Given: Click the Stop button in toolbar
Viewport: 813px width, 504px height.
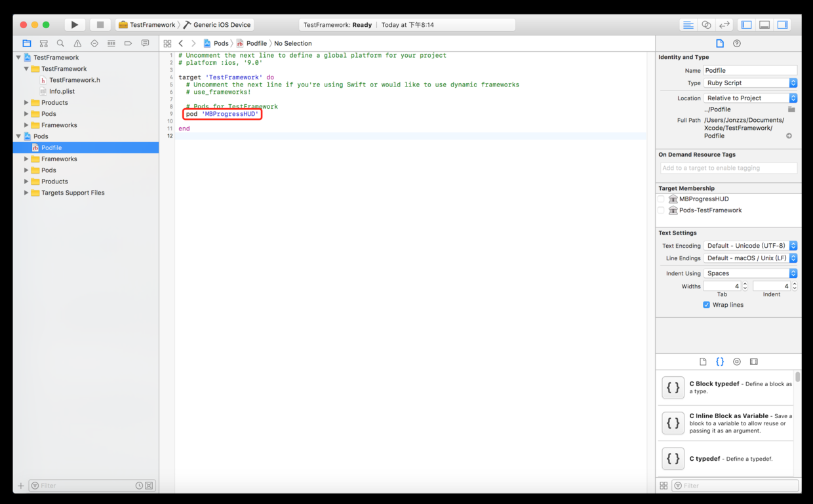Looking at the screenshot, I should [100, 25].
